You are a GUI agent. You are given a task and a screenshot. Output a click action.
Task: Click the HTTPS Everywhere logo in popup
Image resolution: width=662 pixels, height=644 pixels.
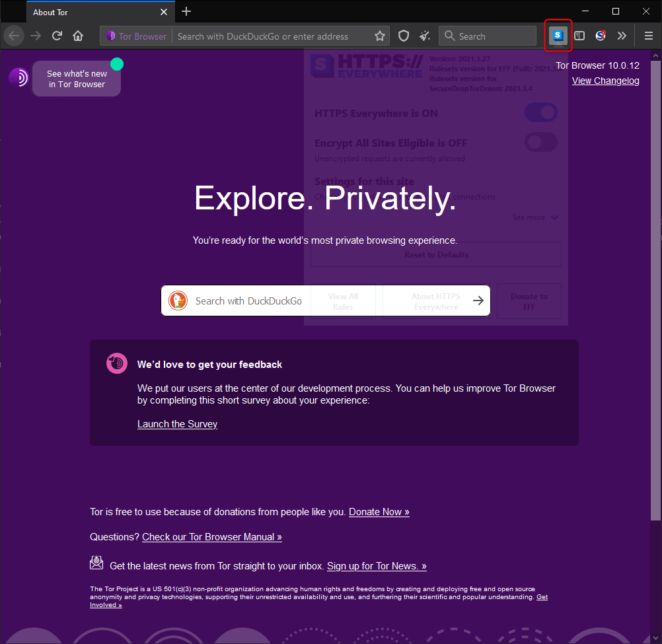click(x=367, y=66)
